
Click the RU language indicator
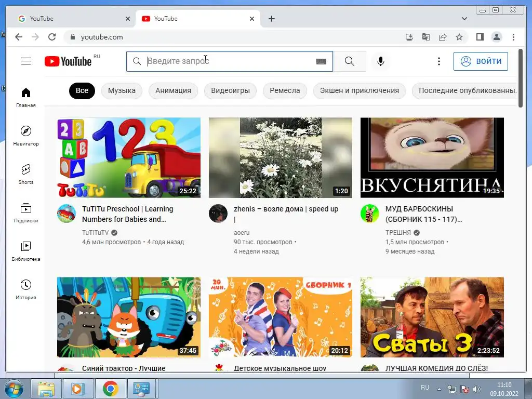click(x=425, y=388)
